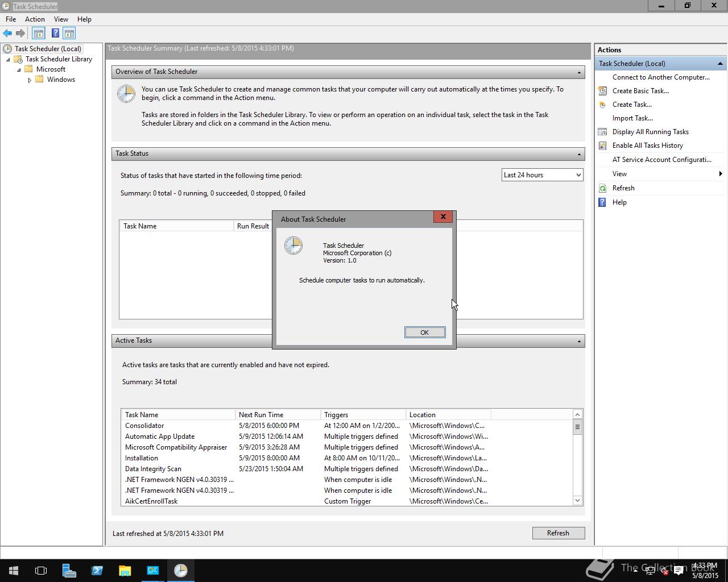Image resolution: width=728 pixels, height=582 pixels.
Task: Click the Help icon in the Actions pane
Action: (x=602, y=202)
